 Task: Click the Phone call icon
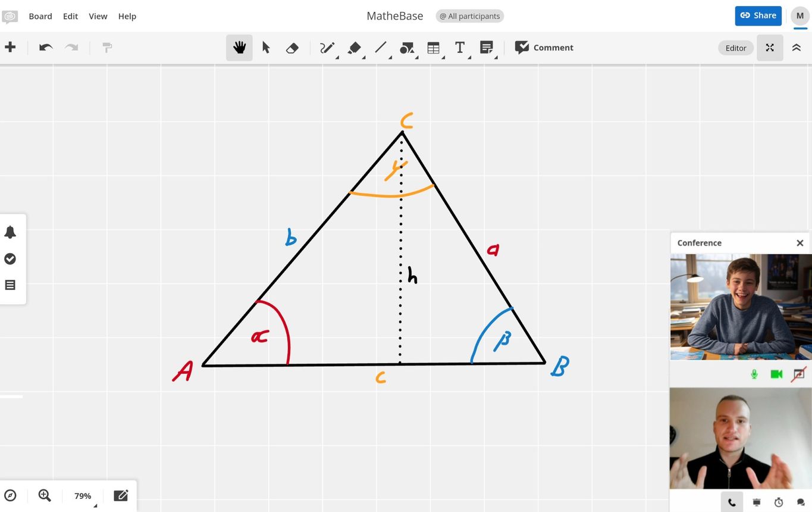point(732,502)
